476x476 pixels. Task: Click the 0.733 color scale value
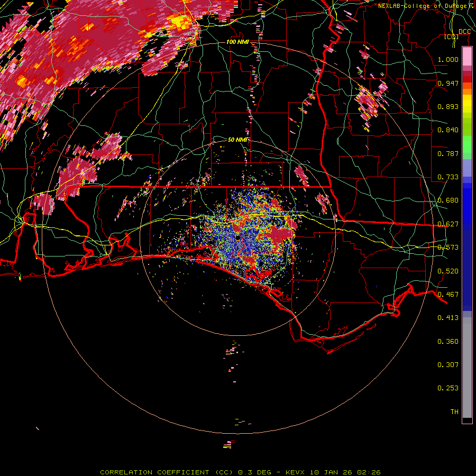[448, 177]
